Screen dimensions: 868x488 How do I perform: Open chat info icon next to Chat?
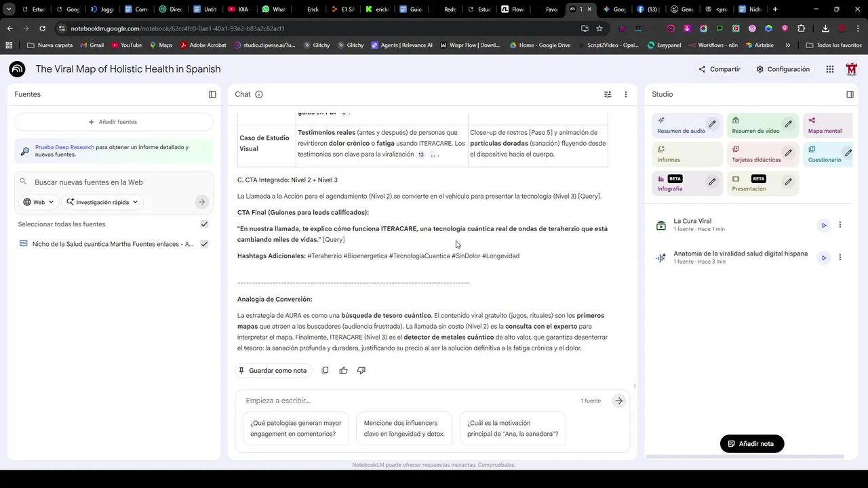[259, 94]
